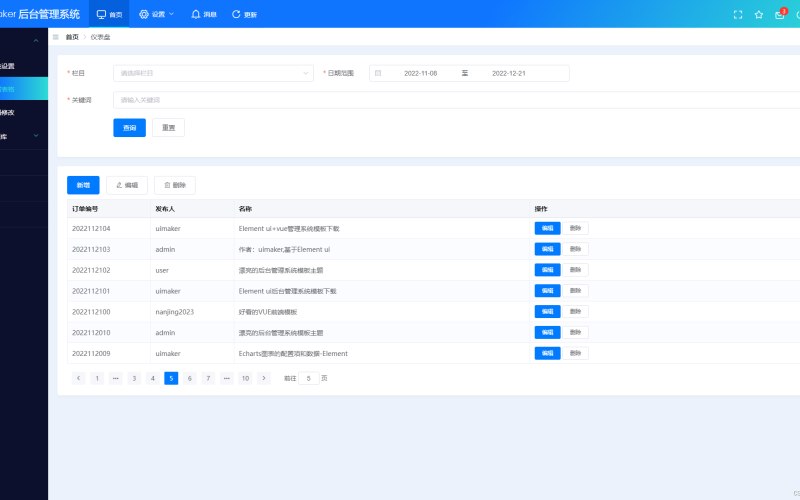Viewport: 800px width, 500px height.
Task: Edit the row for order 2022112104
Action: [547, 228]
